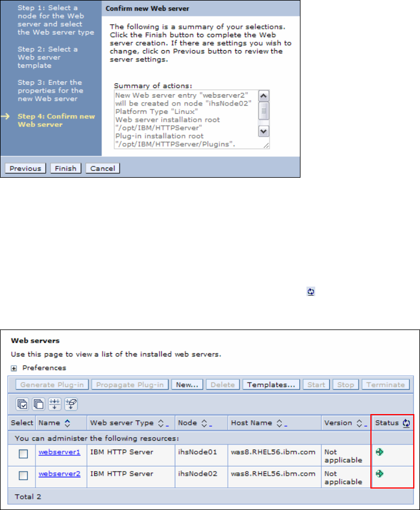Tick the checkbox for webserver1
This screenshot has width=420, height=510.
(24, 454)
